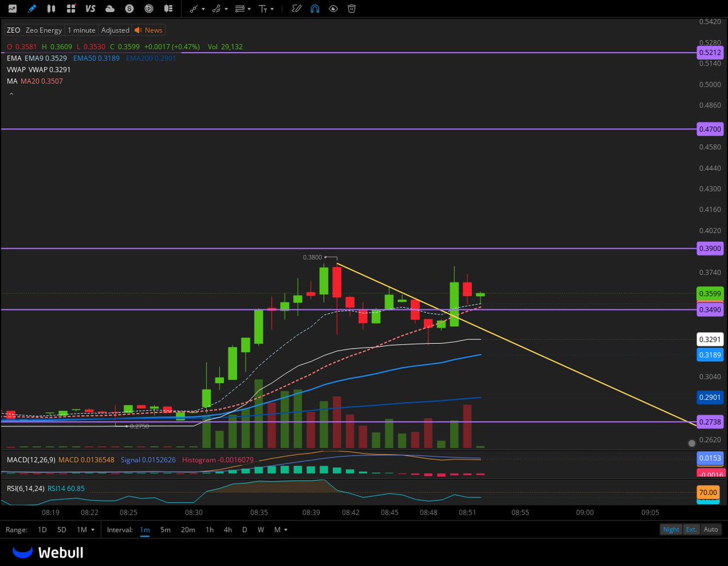Screen dimensions: 728x566
Task: Select the candlestick chart style icon
Action: (x=51, y=8)
